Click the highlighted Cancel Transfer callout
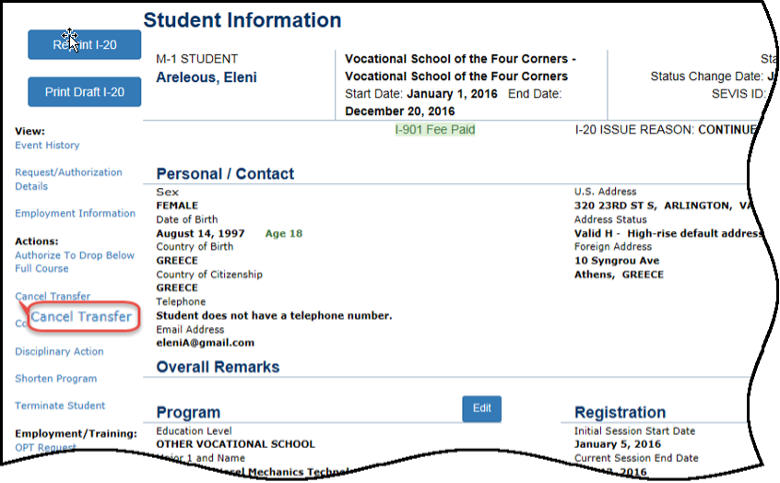 (82, 317)
